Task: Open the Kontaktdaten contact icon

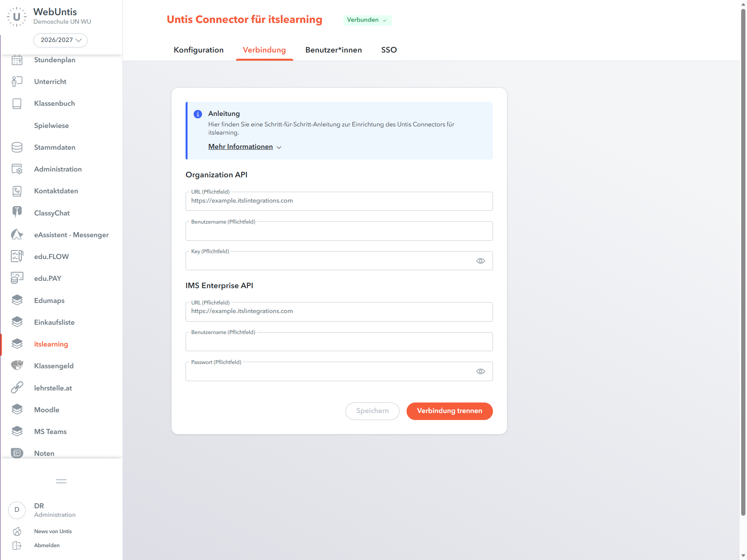Action: point(17,191)
